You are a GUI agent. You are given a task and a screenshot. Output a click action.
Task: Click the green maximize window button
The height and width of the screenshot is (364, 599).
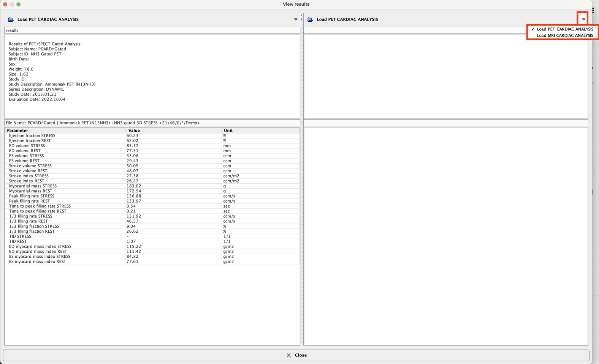[18, 4]
